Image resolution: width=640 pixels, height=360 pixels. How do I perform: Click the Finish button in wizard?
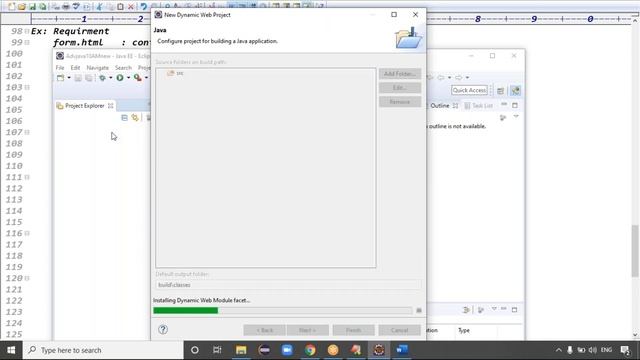[353, 330]
